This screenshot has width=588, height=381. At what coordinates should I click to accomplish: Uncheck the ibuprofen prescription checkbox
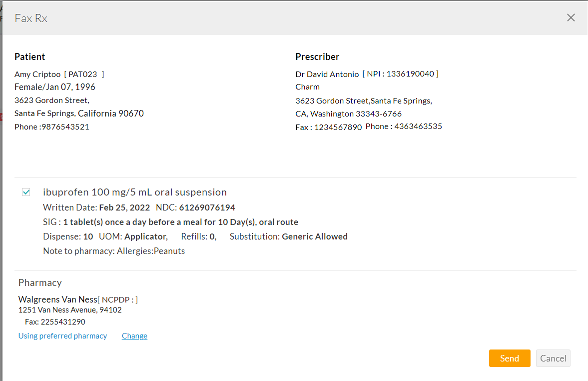click(26, 192)
